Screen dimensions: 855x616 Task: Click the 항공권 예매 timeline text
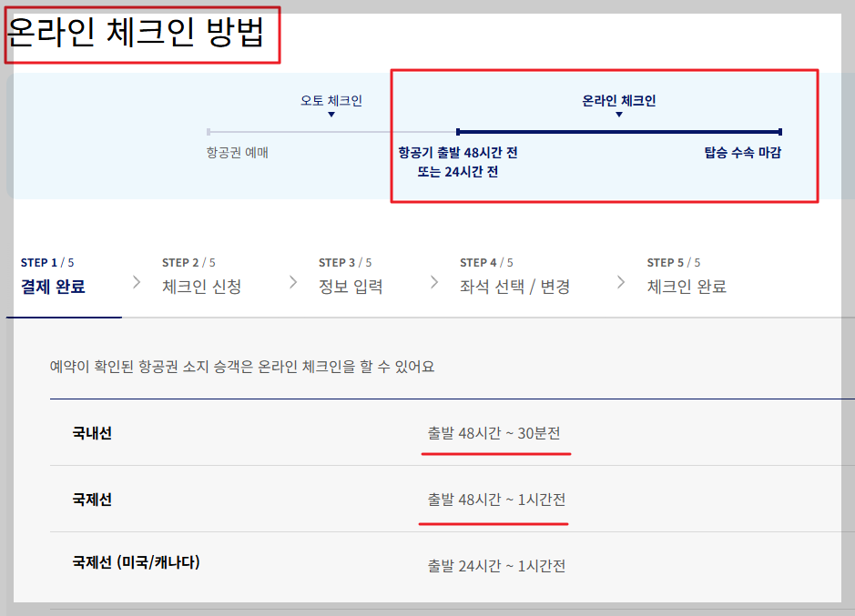click(x=238, y=152)
